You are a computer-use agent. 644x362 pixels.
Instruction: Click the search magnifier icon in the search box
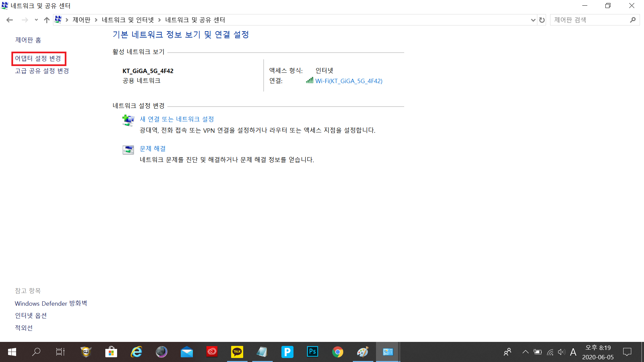tap(633, 20)
